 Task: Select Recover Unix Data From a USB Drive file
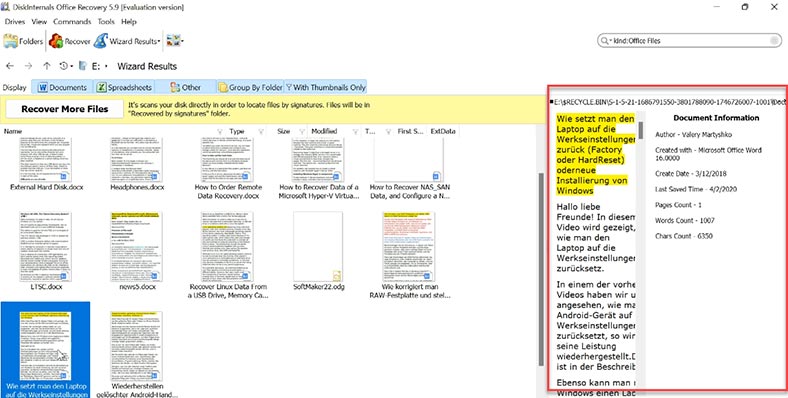[x=228, y=255]
